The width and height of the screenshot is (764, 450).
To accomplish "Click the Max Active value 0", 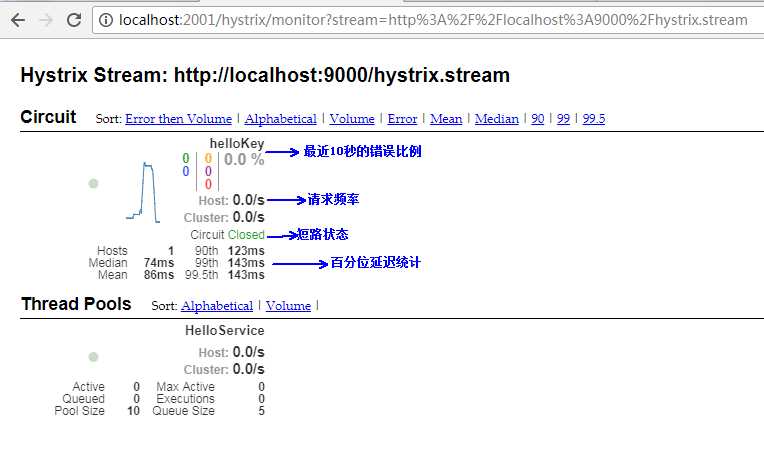I will pyautogui.click(x=262, y=387).
